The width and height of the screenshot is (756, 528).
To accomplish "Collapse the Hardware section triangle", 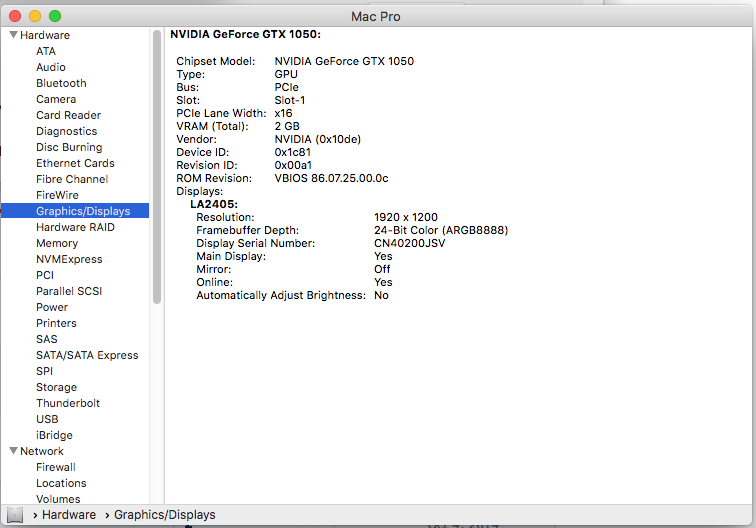I will [14, 35].
